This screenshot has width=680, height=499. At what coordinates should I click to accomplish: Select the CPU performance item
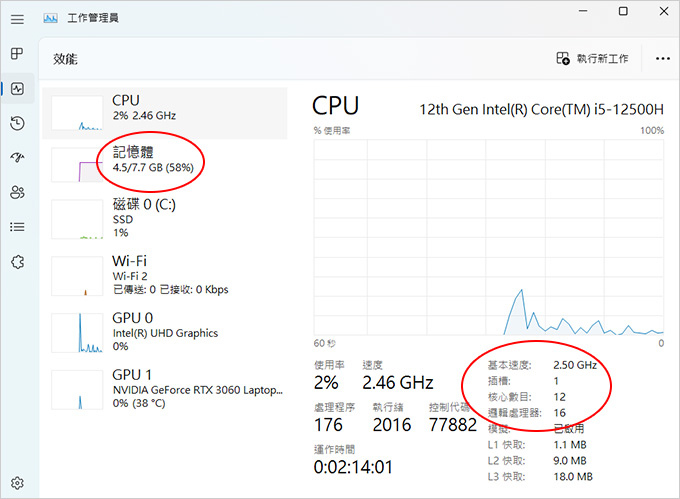165,113
